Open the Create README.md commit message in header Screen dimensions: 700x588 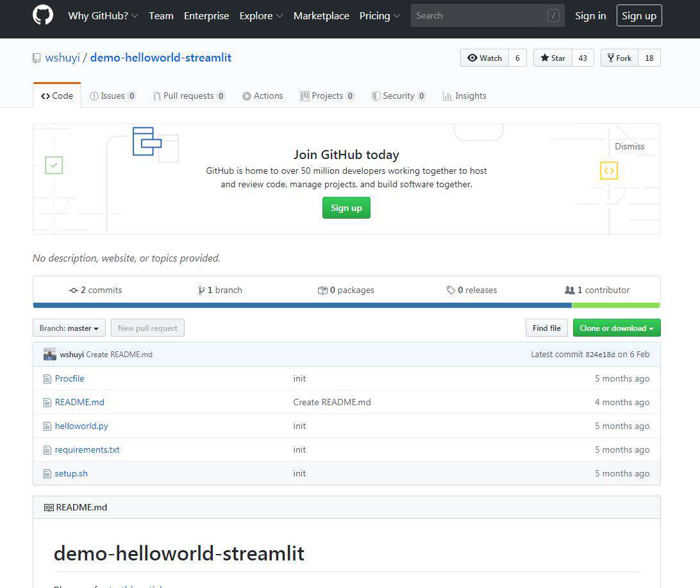[x=119, y=355]
